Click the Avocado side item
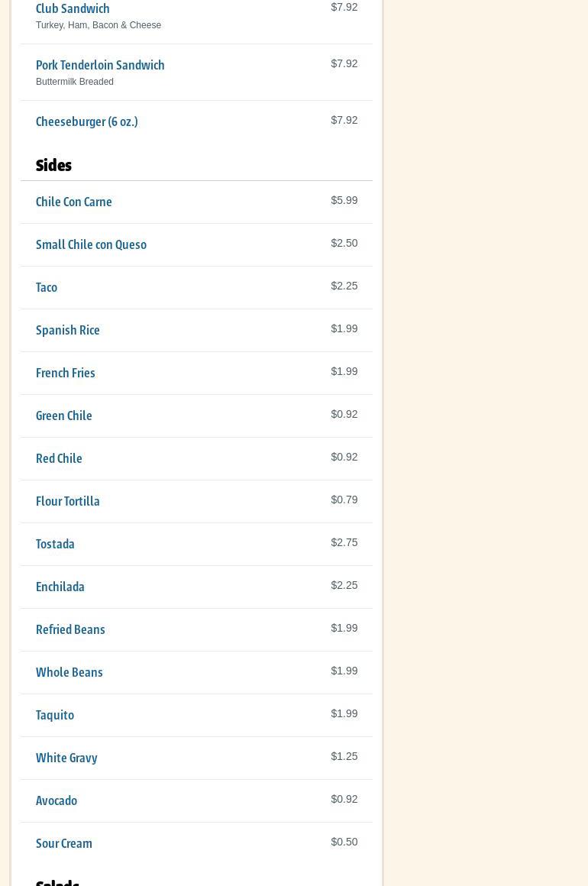 point(57,800)
